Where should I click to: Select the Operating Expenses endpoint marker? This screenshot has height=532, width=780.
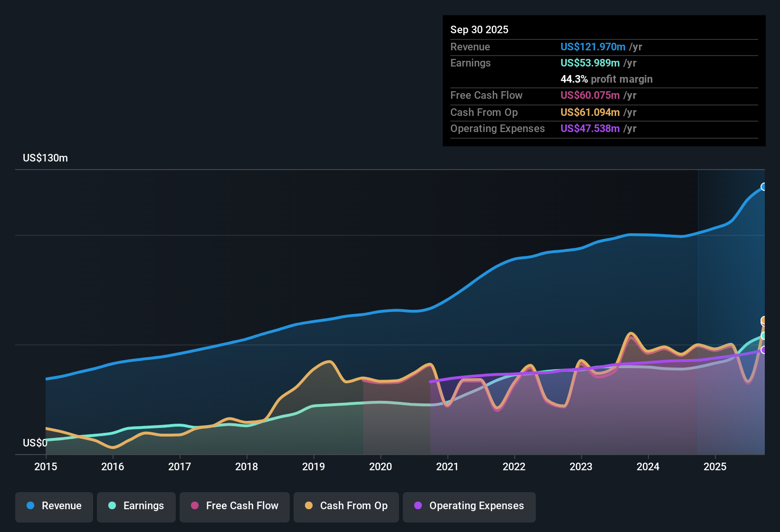coord(764,350)
